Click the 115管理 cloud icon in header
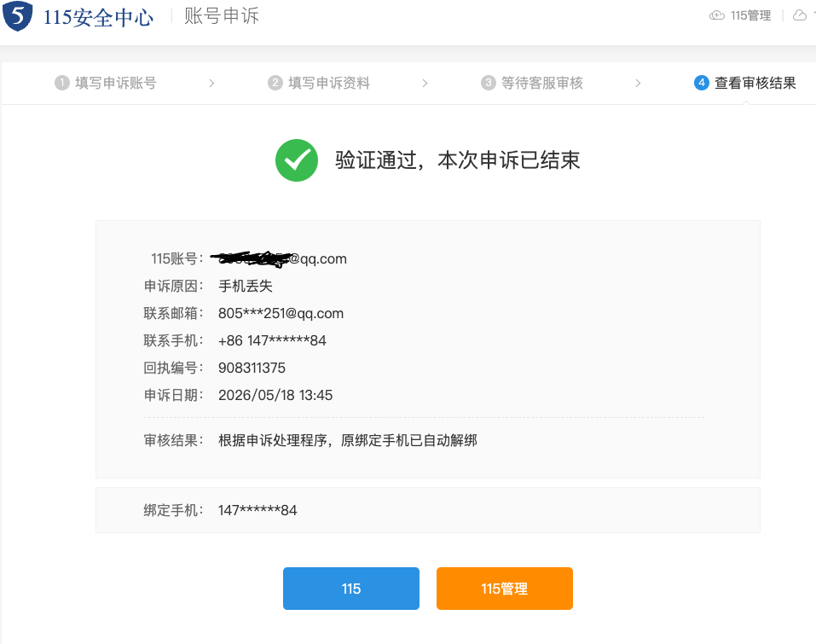816x644 pixels. coord(716,15)
